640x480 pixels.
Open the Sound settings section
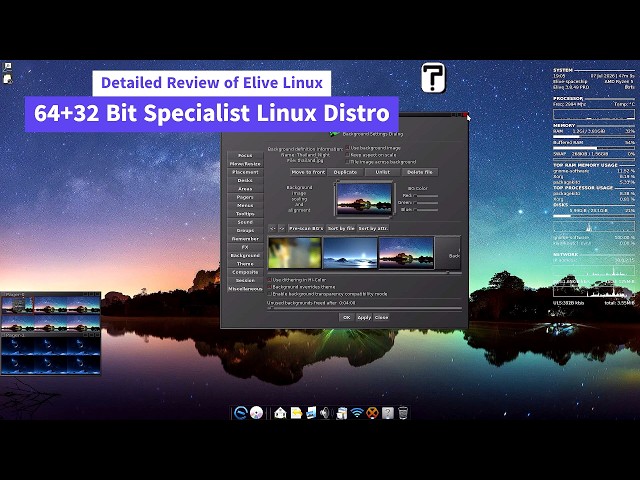point(245,222)
